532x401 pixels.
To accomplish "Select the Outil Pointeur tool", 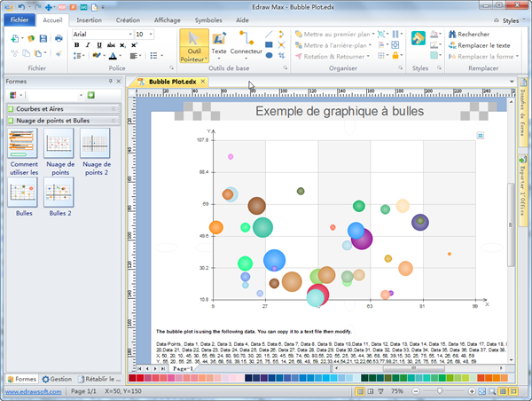I will point(194,45).
